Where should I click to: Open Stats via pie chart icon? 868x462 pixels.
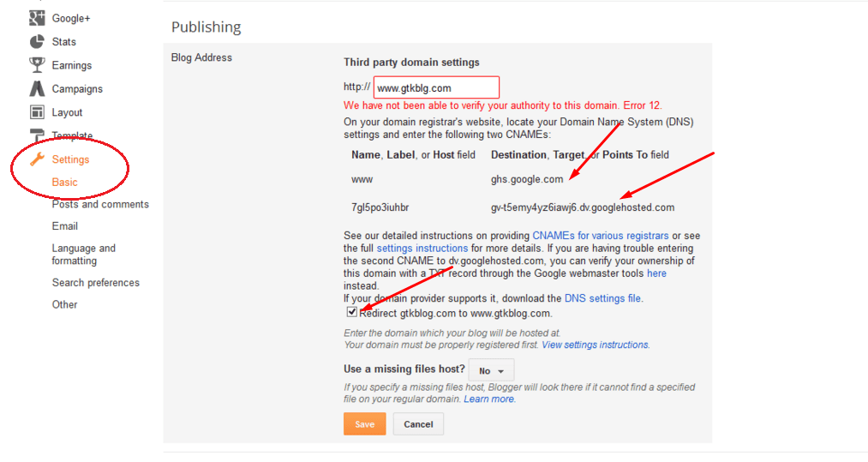37,41
